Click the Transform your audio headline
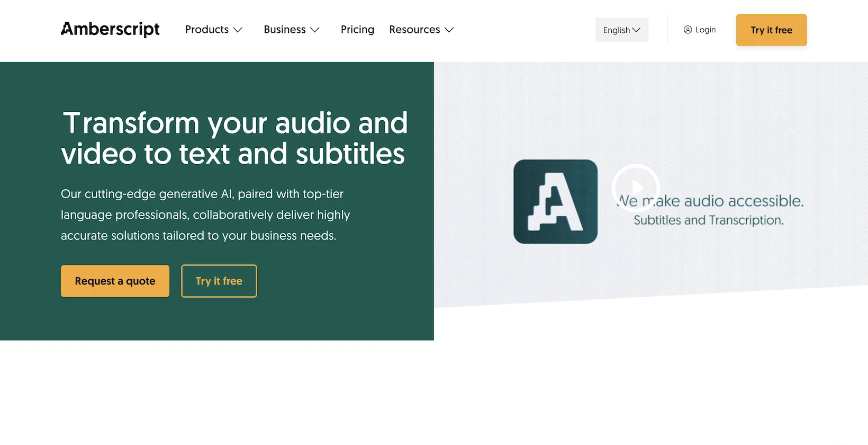868x445 pixels. pyautogui.click(x=234, y=138)
